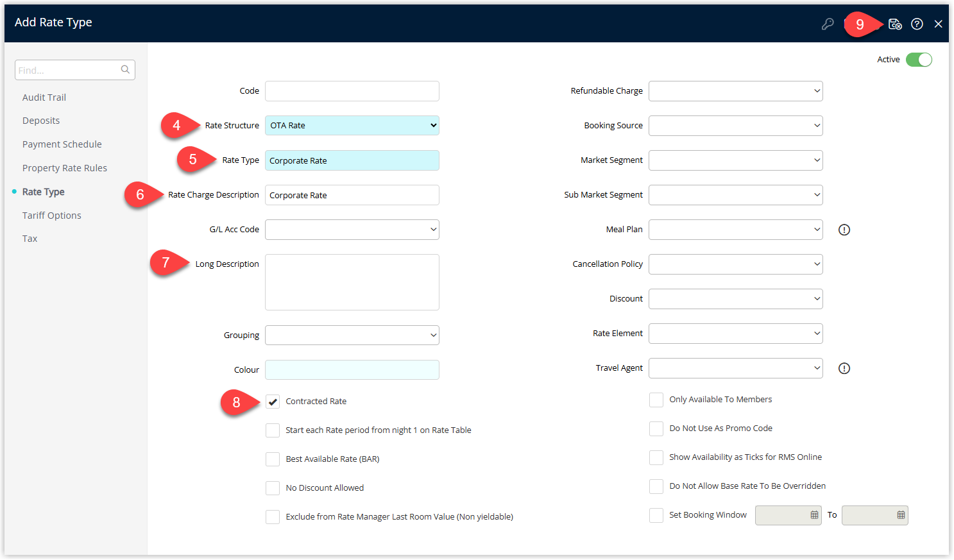Check Start each Rate period from night 1
954x560 pixels.
[273, 430]
